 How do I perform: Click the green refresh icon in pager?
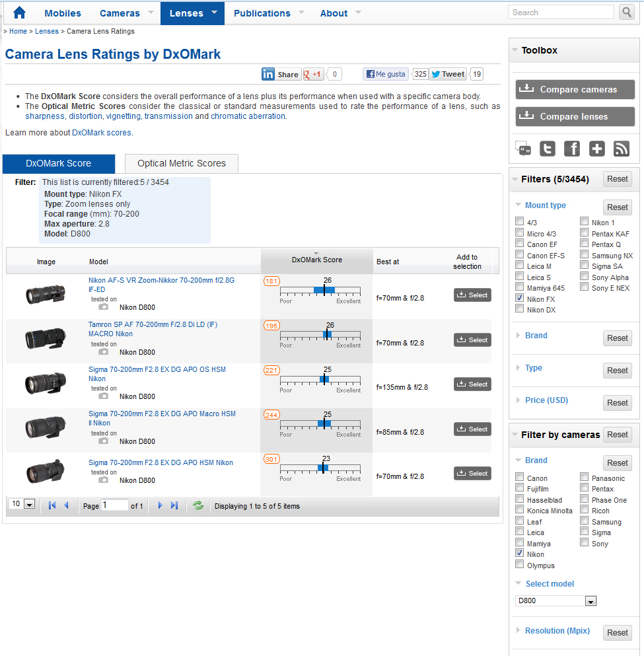(197, 505)
